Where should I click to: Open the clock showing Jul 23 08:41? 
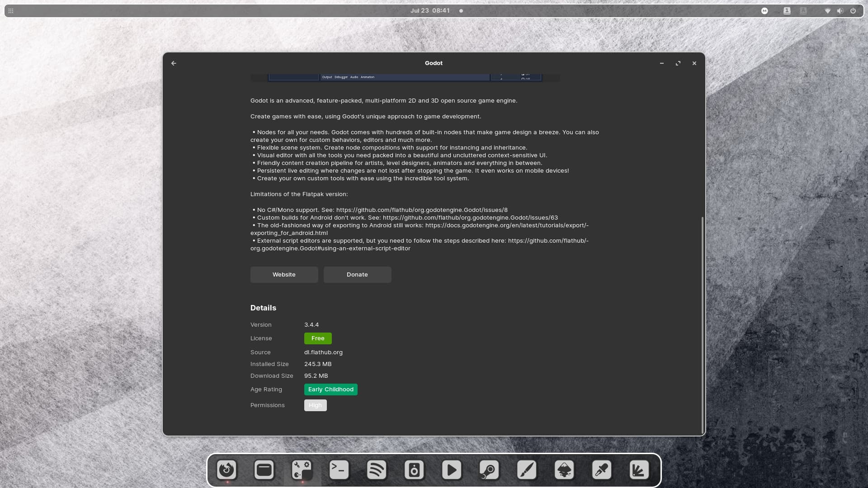pos(430,11)
